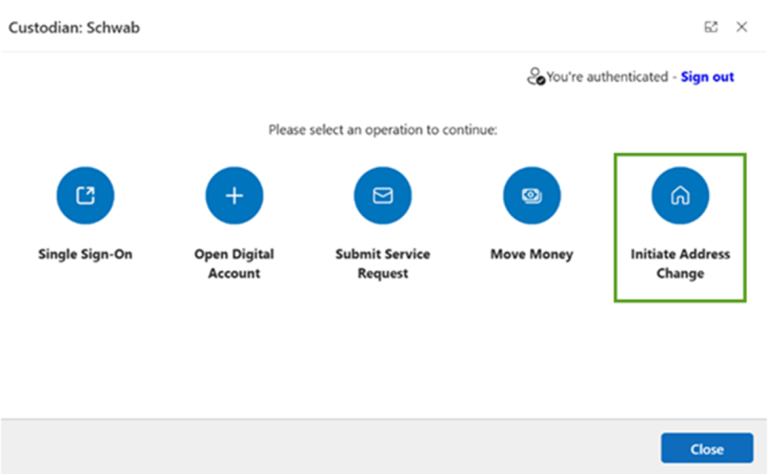
Task: Select the Initiate Address Change label
Action: tap(680, 263)
